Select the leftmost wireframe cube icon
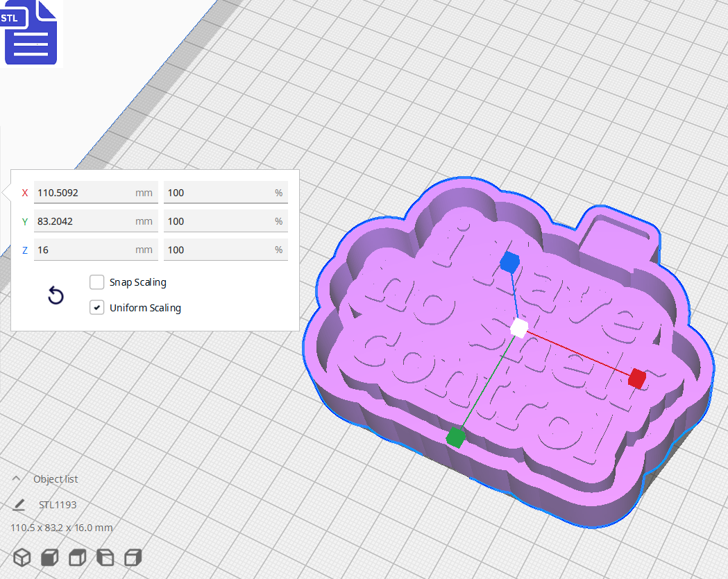 (x=22, y=557)
